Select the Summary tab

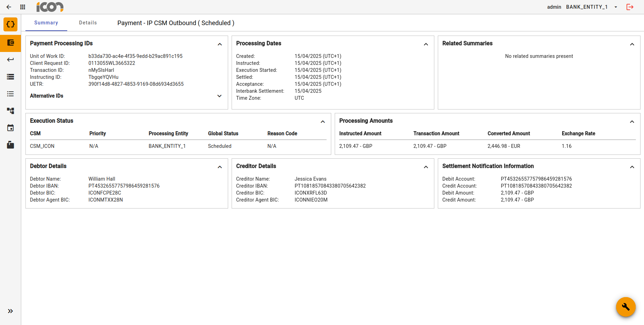[46, 23]
